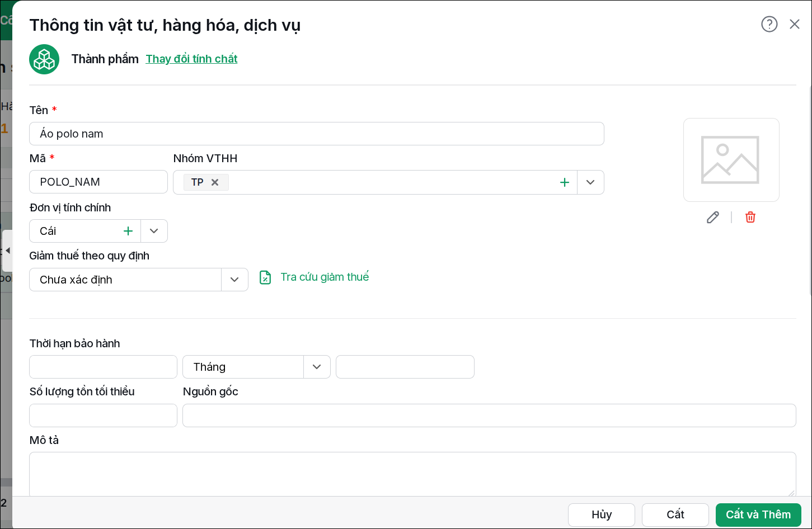812x529 pixels.
Task: Add a new unit beside Cái
Action: (x=128, y=231)
